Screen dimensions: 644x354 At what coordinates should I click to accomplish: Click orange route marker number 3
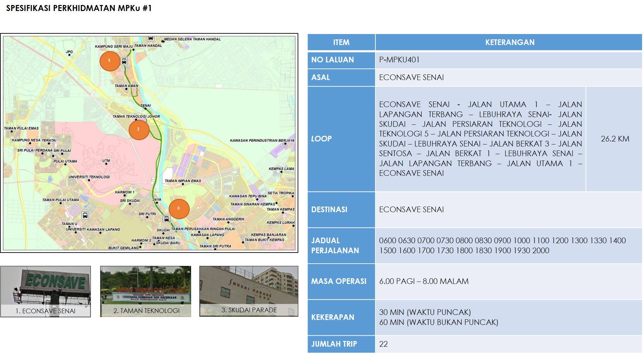coord(179,209)
